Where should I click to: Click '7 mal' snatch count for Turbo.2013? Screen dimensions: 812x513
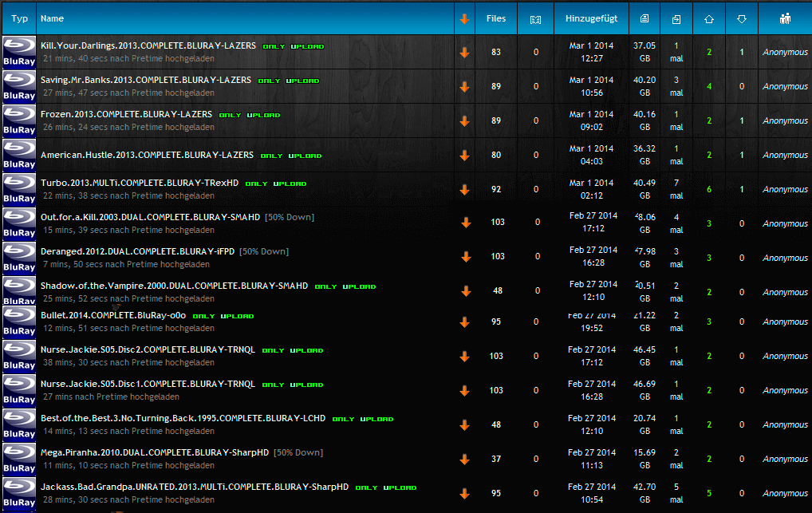coord(676,189)
